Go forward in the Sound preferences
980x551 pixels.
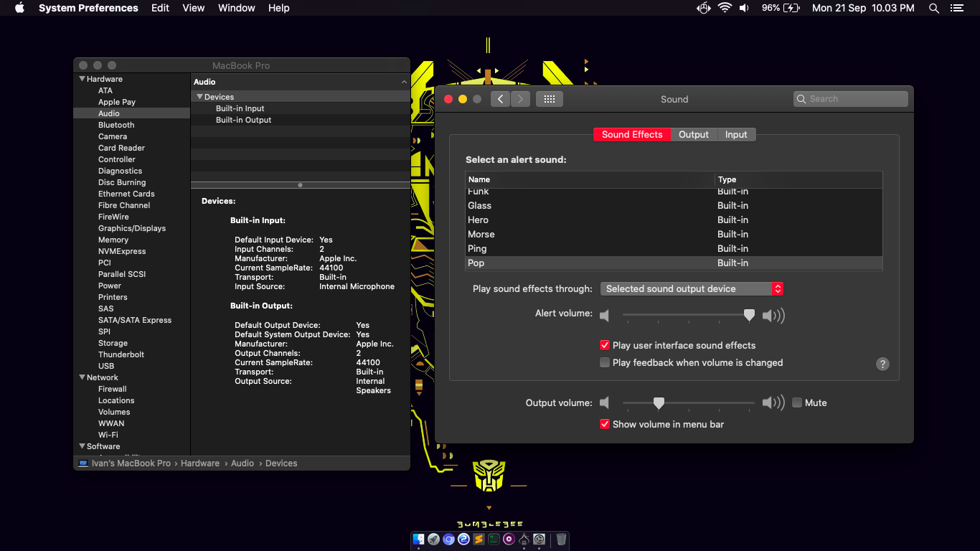520,99
